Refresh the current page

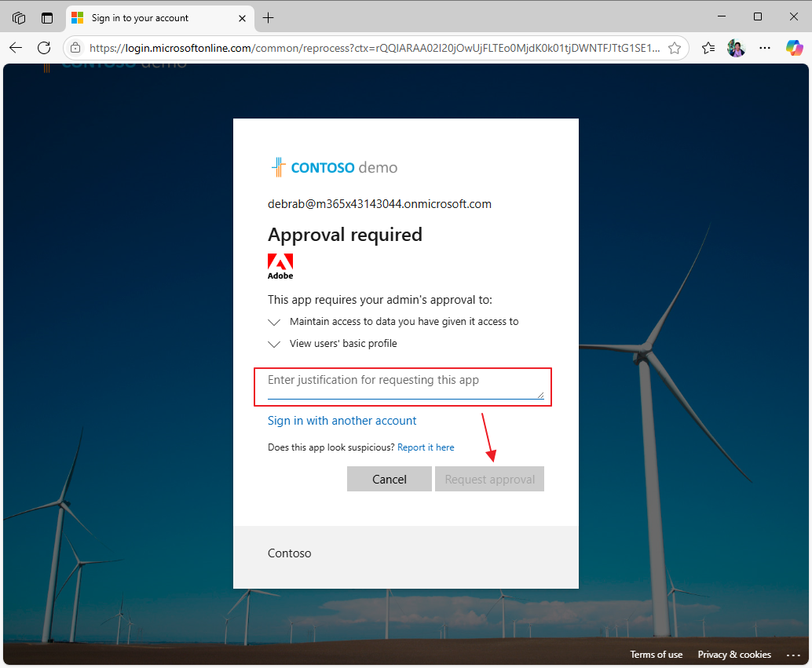click(x=44, y=48)
